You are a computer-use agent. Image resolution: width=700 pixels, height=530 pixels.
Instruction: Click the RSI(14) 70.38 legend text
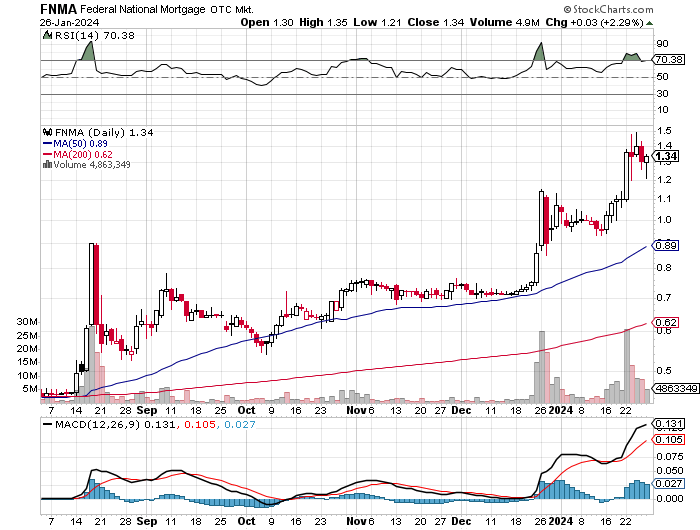[95, 35]
